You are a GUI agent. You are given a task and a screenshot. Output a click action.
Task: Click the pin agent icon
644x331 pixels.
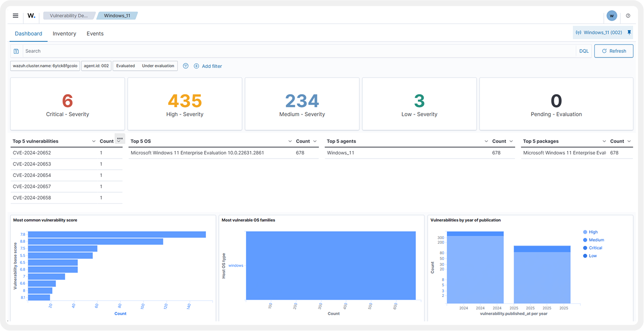coord(629,33)
